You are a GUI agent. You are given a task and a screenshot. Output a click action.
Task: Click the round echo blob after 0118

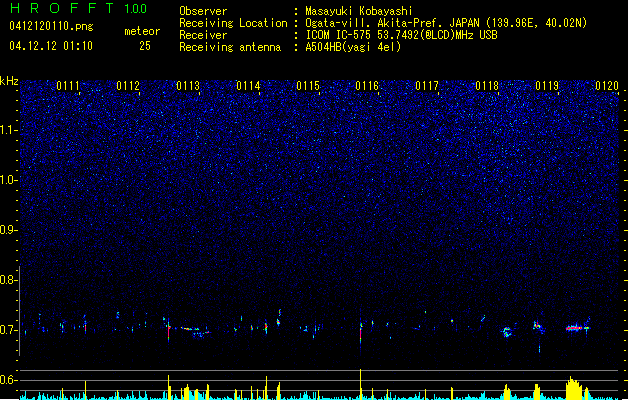point(507,332)
